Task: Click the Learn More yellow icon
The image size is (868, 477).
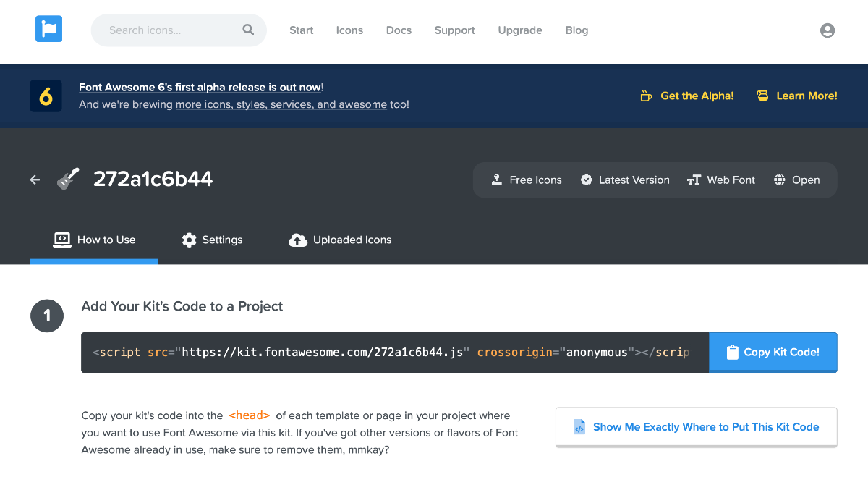Action: point(762,96)
